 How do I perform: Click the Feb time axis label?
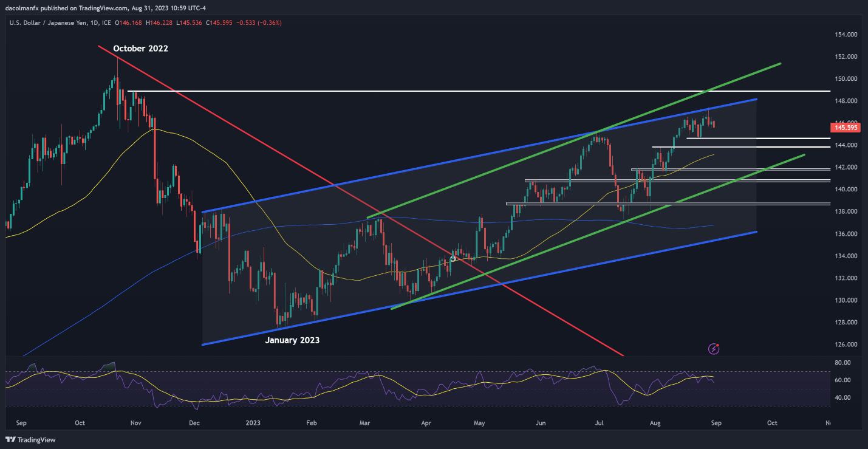(312, 422)
